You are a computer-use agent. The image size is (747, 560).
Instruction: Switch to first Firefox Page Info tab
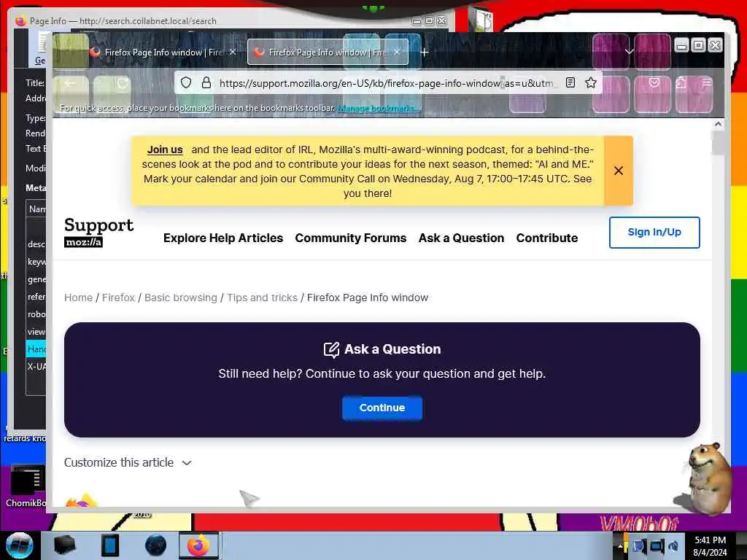pos(163,52)
